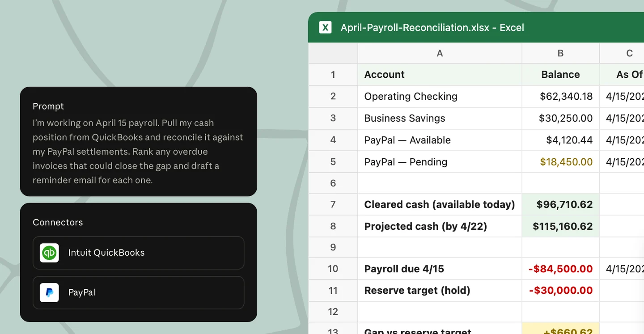Click the select-all corner of the spreadsheet
The width and height of the screenshot is (644, 334).
(333, 53)
